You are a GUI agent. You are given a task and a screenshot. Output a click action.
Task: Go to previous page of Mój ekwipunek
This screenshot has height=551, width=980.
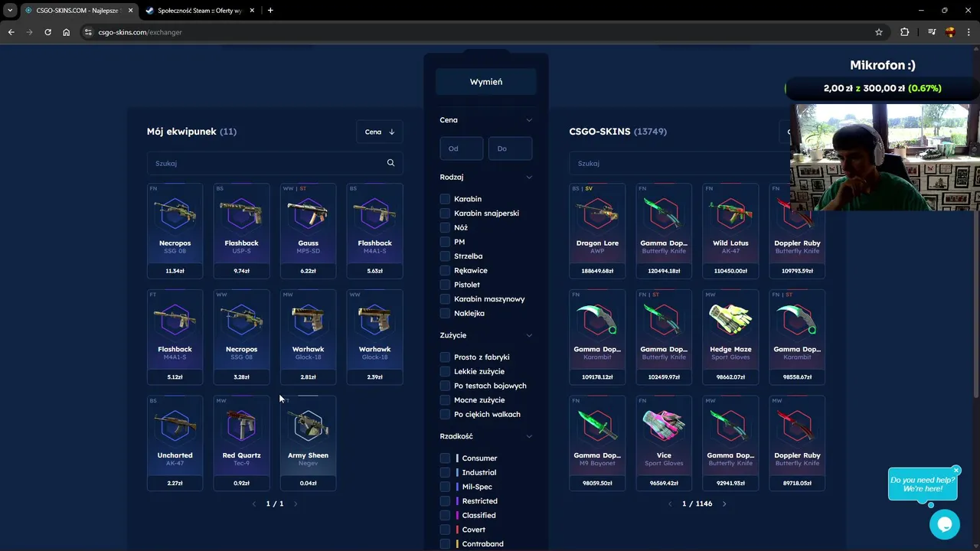click(254, 504)
